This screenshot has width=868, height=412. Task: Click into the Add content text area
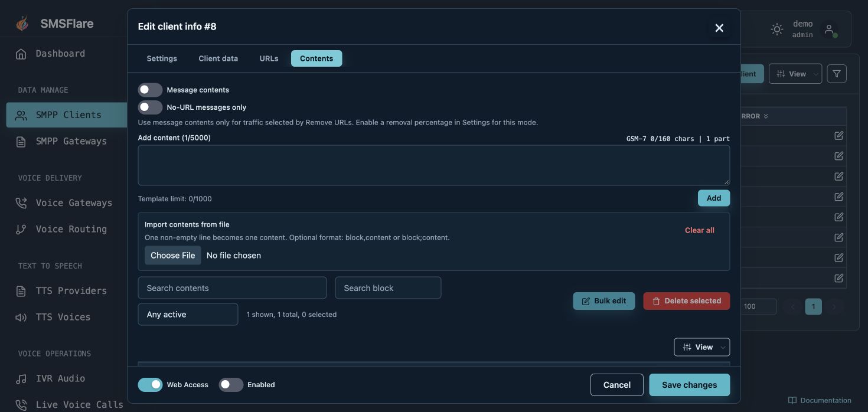tap(434, 165)
